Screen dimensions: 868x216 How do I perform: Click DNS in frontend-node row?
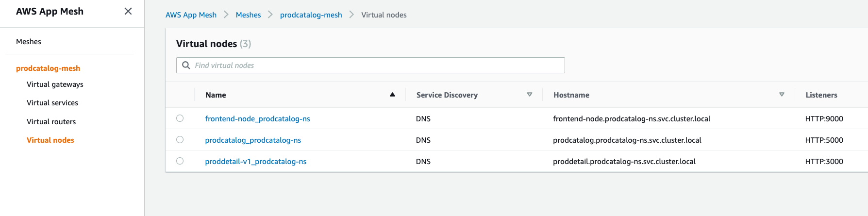(x=423, y=119)
